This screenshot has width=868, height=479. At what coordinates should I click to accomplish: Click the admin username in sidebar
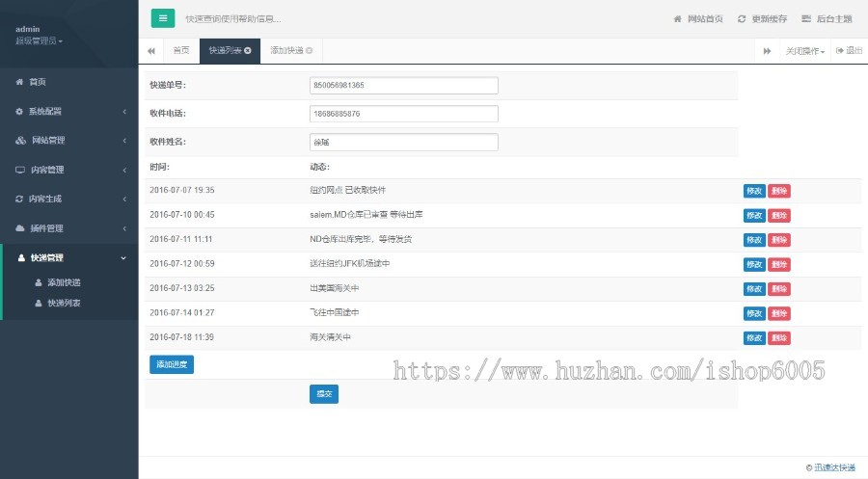click(x=28, y=29)
